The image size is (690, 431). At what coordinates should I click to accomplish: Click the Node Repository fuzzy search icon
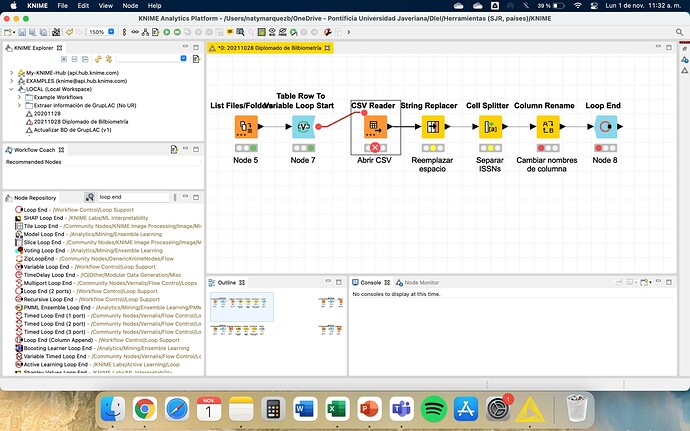89,197
